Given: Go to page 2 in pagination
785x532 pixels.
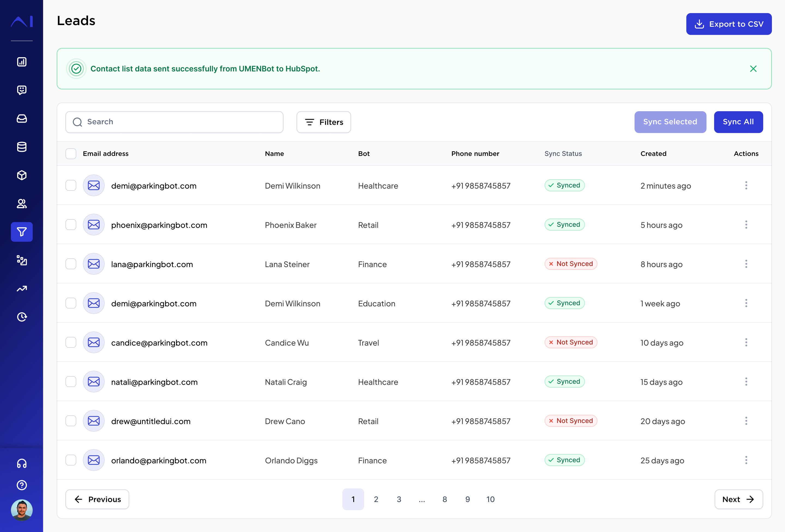Looking at the screenshot, I should click(x=376, y=499).
